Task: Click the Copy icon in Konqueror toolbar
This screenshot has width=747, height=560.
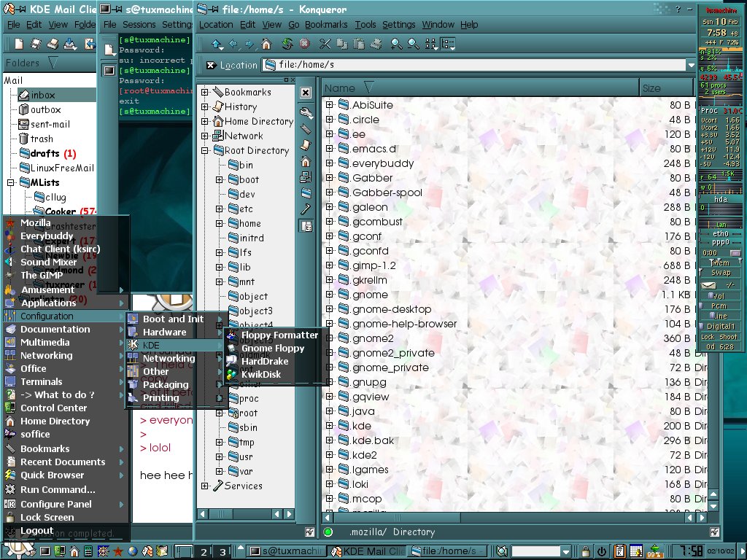Action: point(342,44)
